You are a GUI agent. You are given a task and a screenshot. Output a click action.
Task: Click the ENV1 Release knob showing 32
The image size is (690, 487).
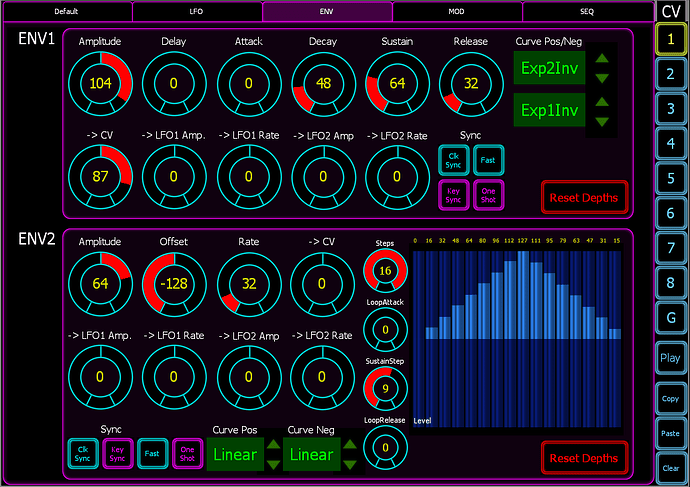point(471,84)
